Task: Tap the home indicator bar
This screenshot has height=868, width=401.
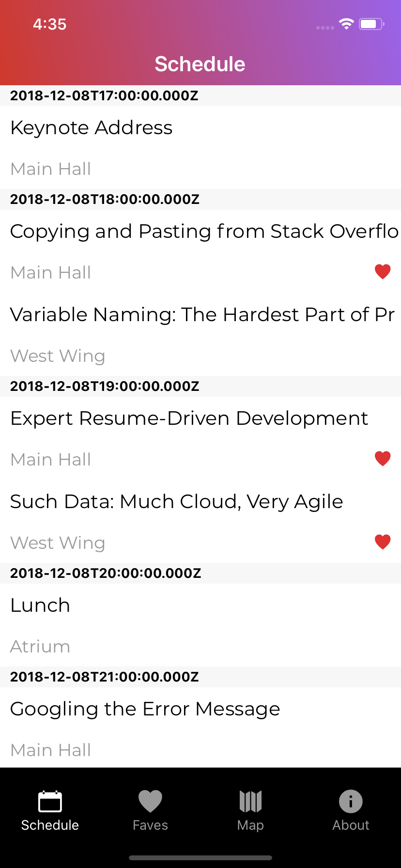Action: coord(200,858)
